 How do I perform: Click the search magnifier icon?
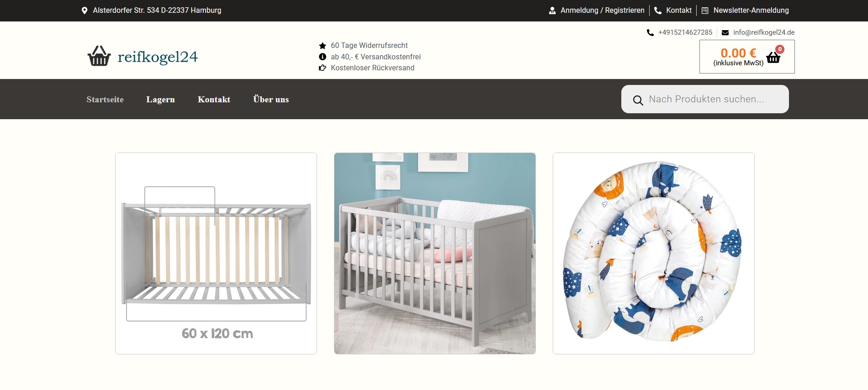click(638, 100)
